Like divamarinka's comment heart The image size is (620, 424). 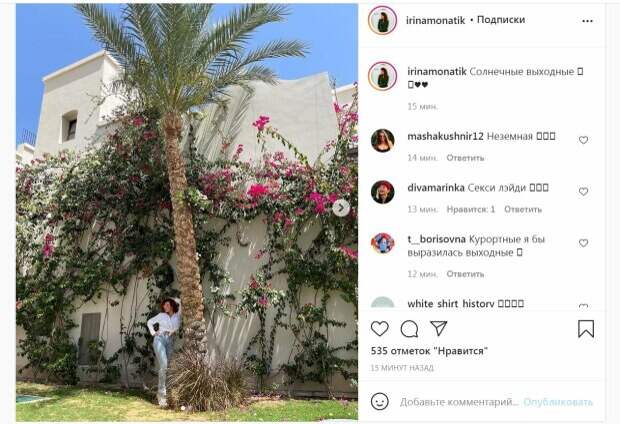point(583,191)
